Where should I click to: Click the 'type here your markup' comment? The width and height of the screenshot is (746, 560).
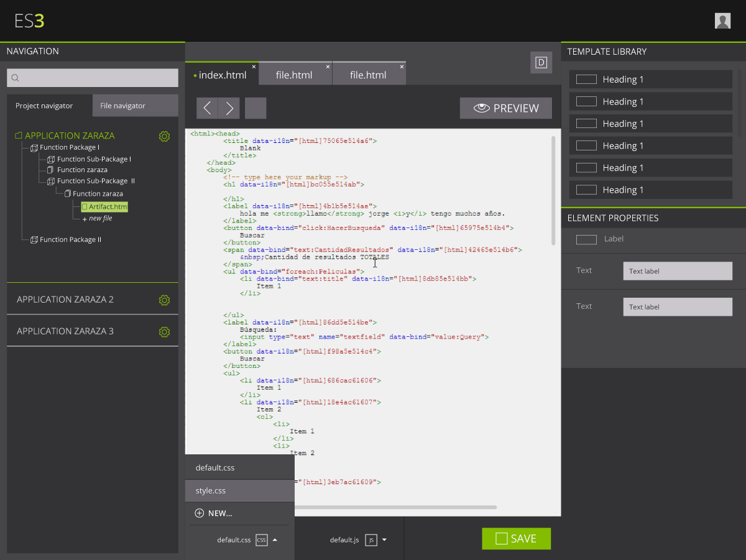[285, 177]
